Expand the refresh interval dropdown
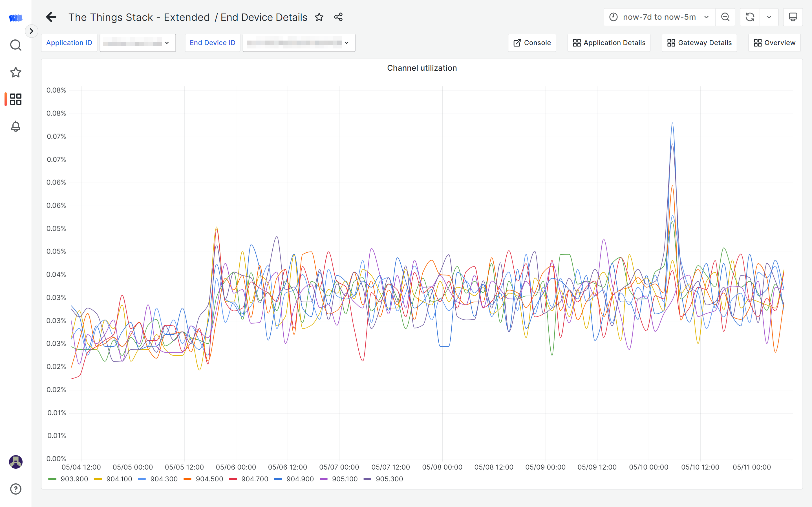The width and height of the screenshot is (812, 507). pyautogui.click(x=769, y=17)
